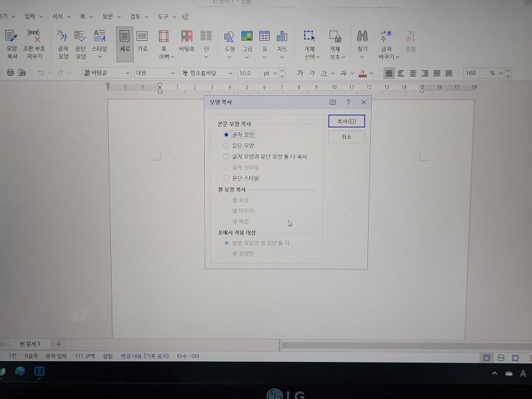Click the strikethrough 가 icon
This screenshot has height=399, width=532.
[x=344, y=72]
